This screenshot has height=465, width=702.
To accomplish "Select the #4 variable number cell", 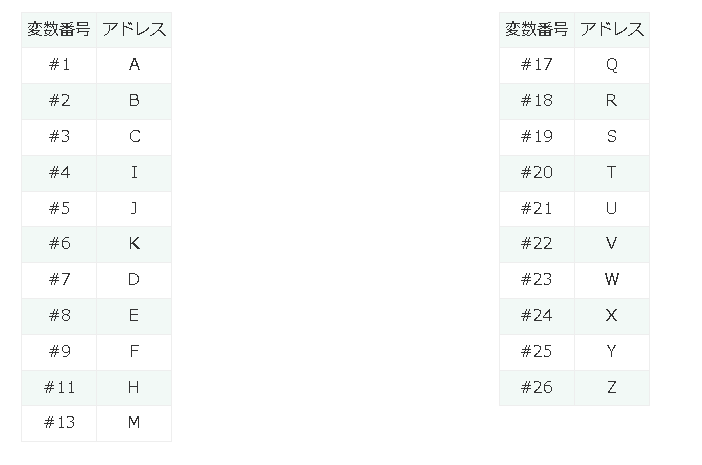I will [x=59, y=172].
